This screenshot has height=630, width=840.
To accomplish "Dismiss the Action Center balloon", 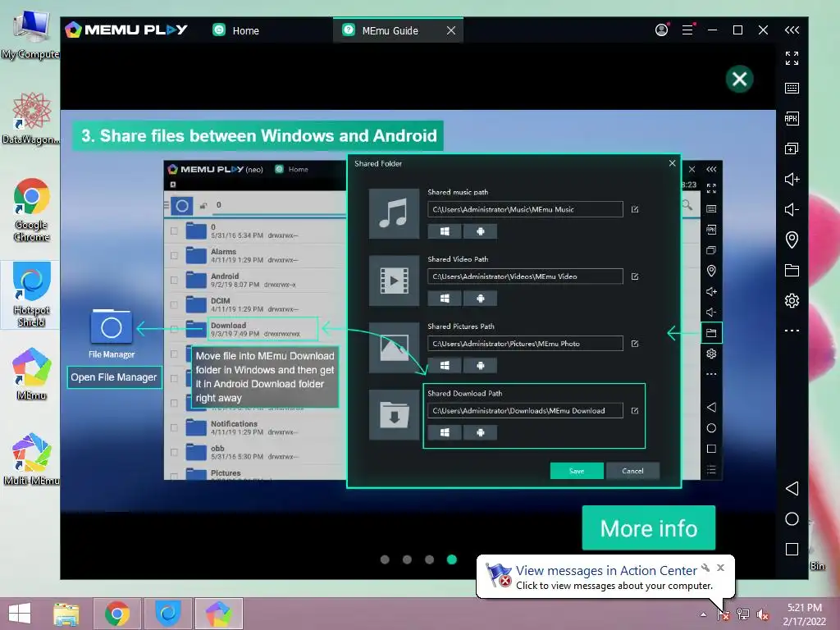I will 720,568.
